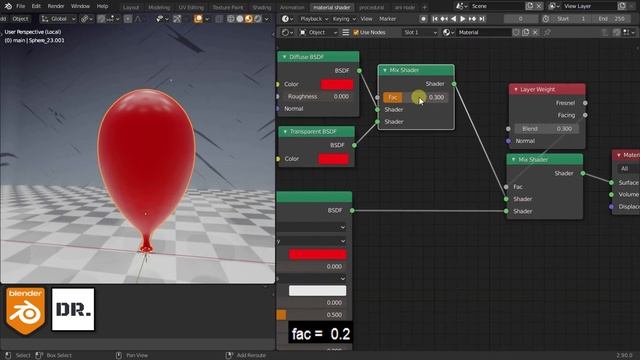Screen dimensions: 640x360
Task: Open the Global transform orientation dropdown
Action: click(x=59, y=19)
